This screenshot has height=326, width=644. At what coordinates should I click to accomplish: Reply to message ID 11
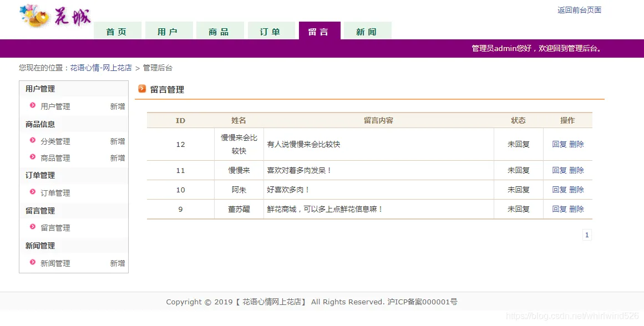[x=559, y=170]
